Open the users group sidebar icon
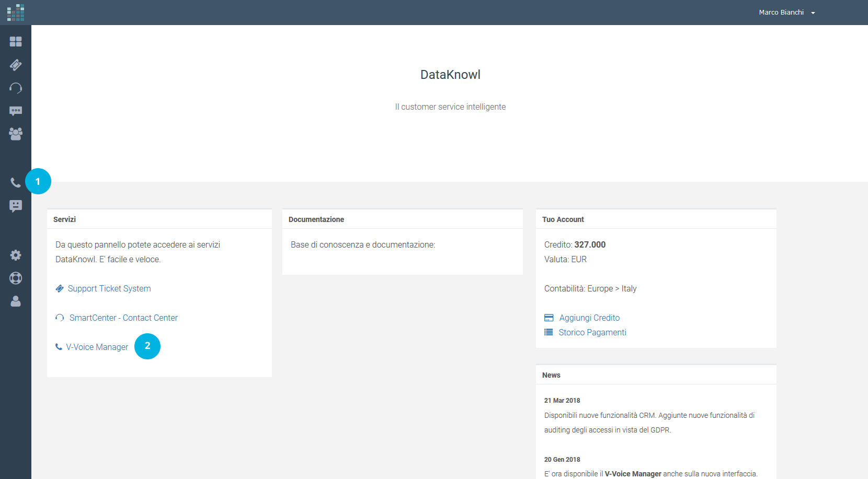The image size is (868, 479). [16, 134]
